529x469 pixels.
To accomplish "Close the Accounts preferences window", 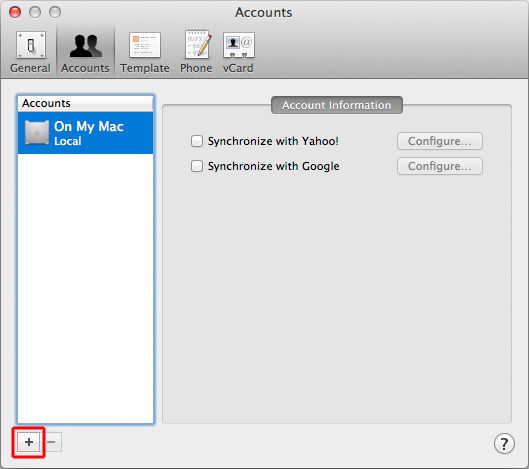I will (15, 12).
